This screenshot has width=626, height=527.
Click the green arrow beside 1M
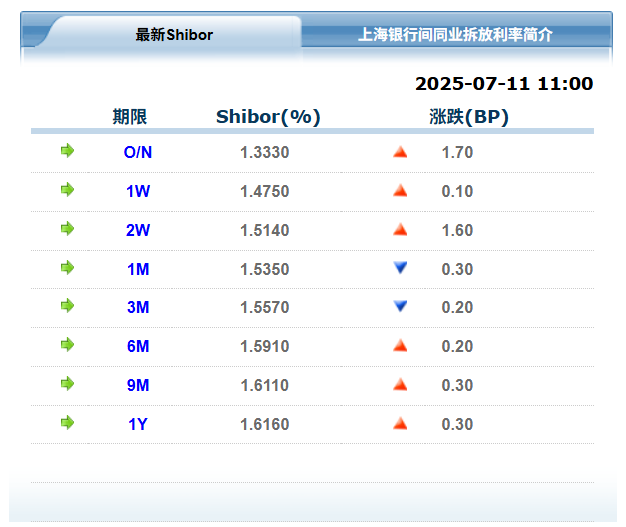(x=67, y=267)
